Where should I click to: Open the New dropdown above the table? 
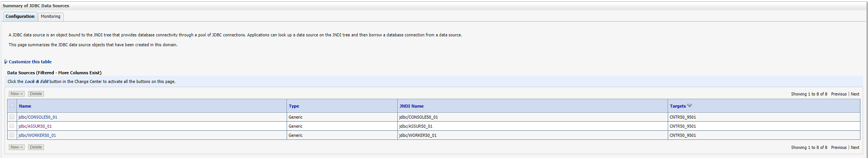pyautogui.click(x=17, y=94)
